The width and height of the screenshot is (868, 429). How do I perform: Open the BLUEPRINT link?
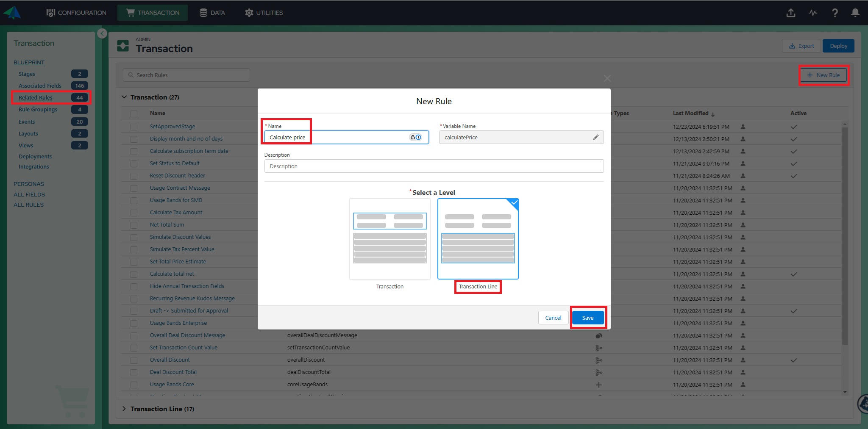click(x=29, y=62)
